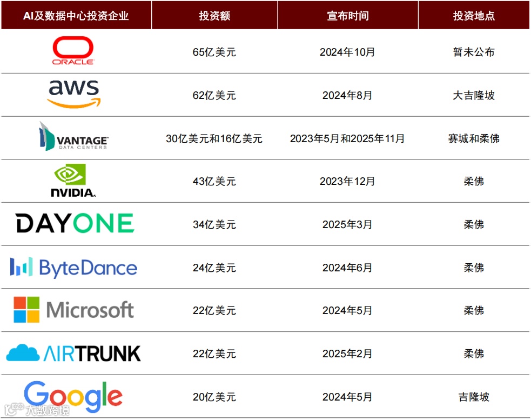Click 柔佛 in the Microsoft row

(474, 310)
